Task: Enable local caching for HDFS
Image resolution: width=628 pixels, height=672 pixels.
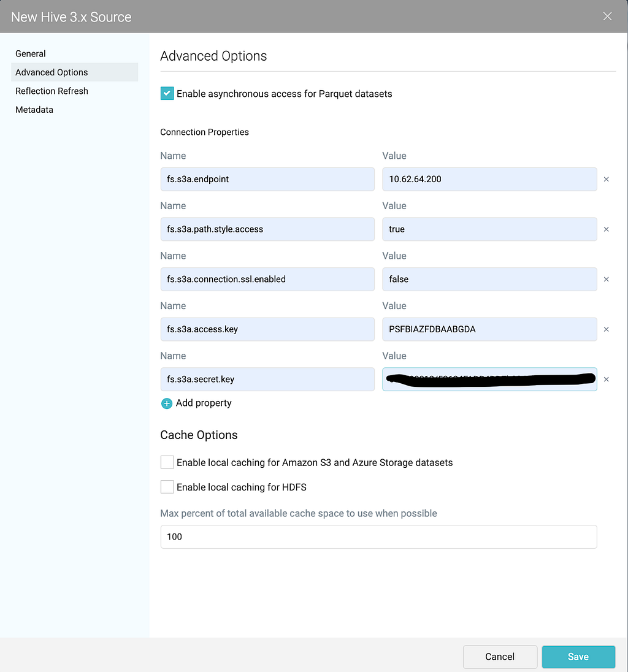Action: [x=167, y=487]
